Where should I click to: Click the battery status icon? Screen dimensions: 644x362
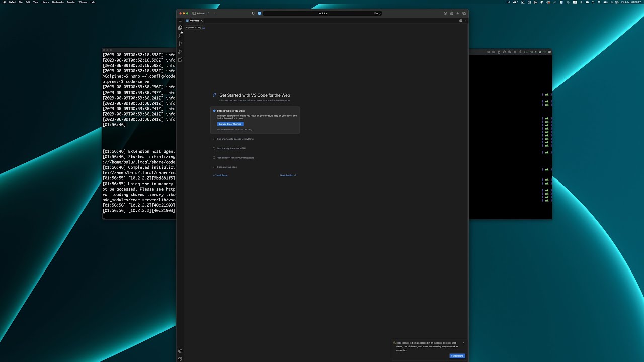point(606,2)
